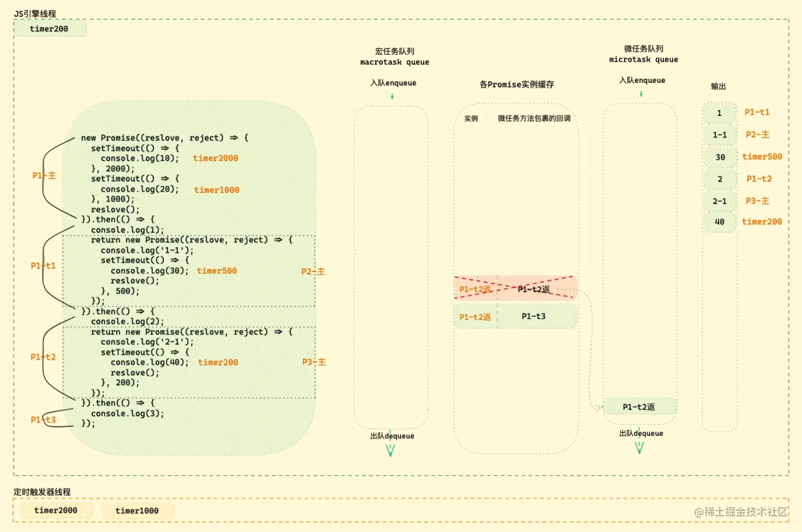Screen dimensions: 802x532
Task: Click the 'P1-主' bracket label beside code
Action: point(44,175)
